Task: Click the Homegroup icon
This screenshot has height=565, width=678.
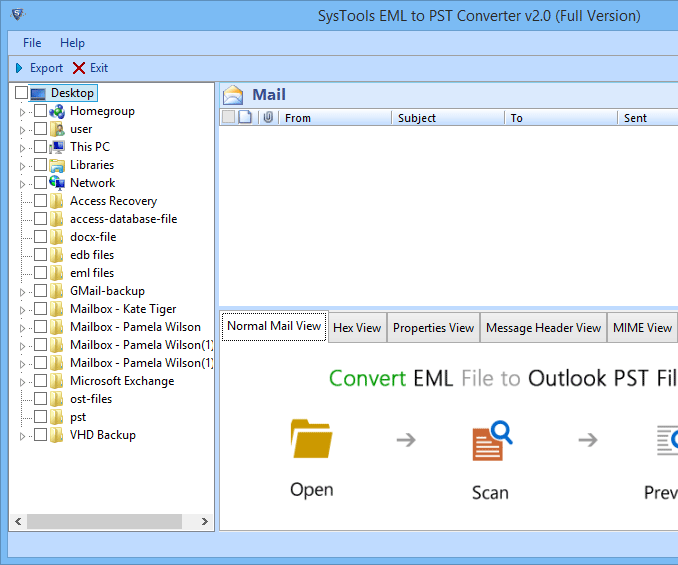Action: point(57,111)
